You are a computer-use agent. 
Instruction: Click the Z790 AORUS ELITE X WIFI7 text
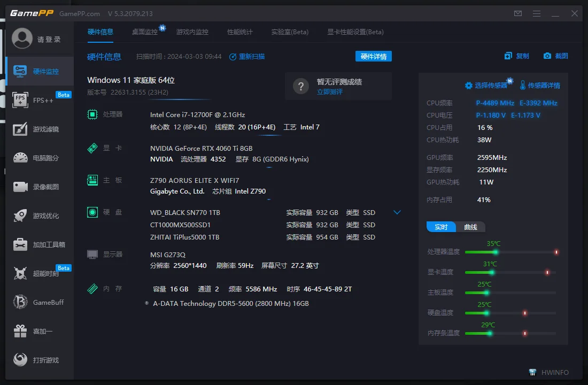(x=194, y=181)
